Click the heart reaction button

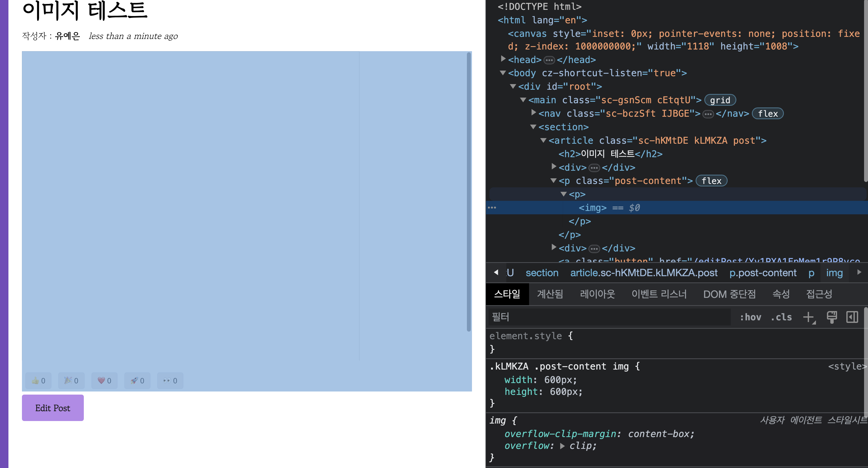click(x=104, y=381)
